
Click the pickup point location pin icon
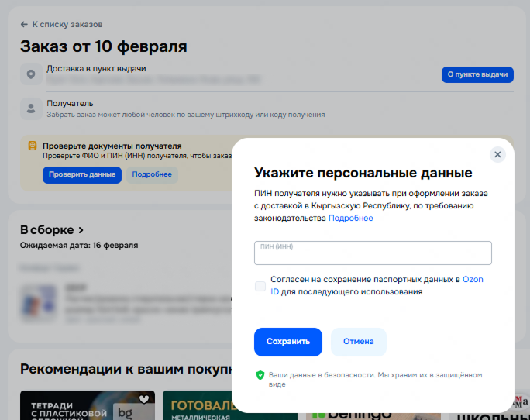click(x=31, y=75)
